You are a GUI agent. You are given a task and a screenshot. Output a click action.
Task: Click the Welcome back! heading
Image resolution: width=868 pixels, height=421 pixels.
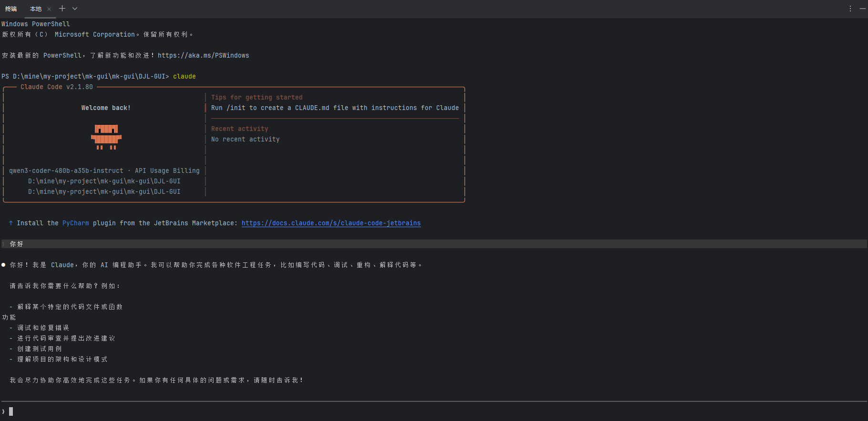[x=106, y=108]
